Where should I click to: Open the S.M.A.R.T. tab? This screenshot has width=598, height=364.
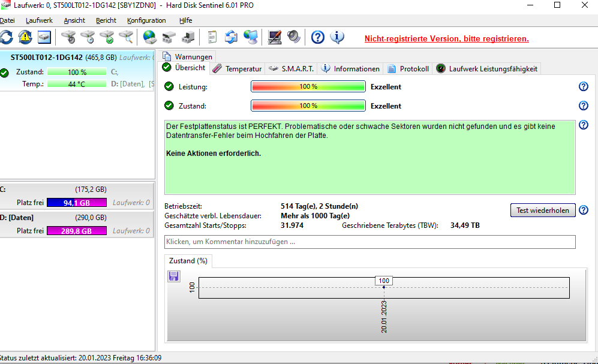[x=291, y=68]
